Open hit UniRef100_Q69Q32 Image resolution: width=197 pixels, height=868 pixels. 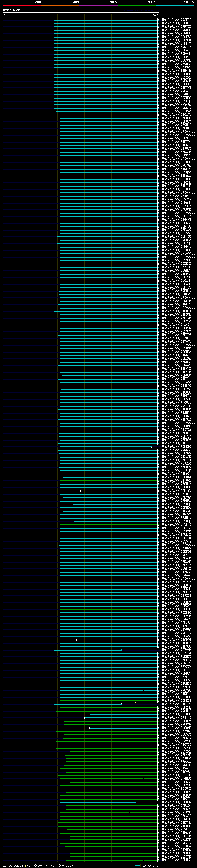click(177, 64)
